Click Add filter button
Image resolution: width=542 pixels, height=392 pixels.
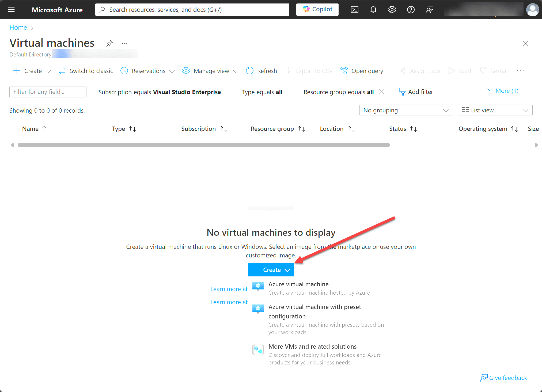[415, 92]
